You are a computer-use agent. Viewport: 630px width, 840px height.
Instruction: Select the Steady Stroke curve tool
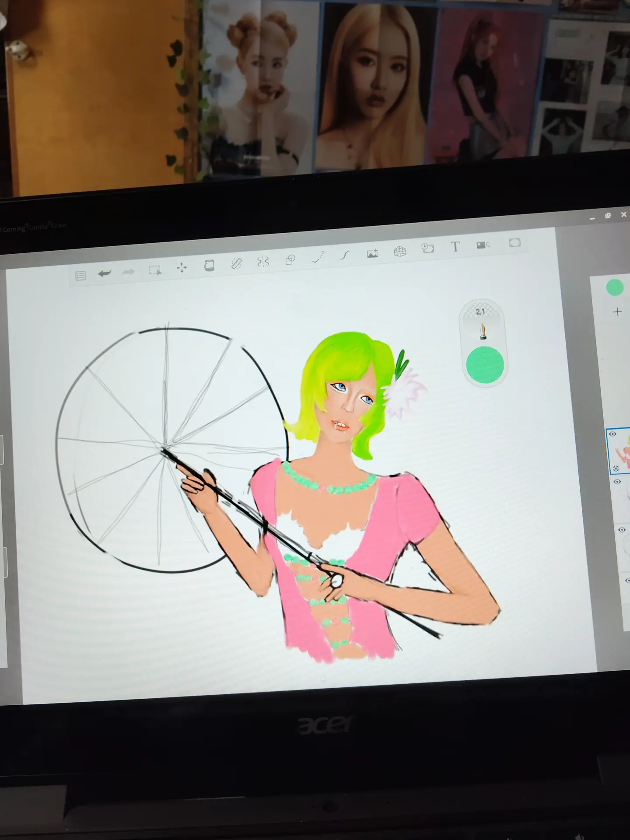[x=345, y=255]
